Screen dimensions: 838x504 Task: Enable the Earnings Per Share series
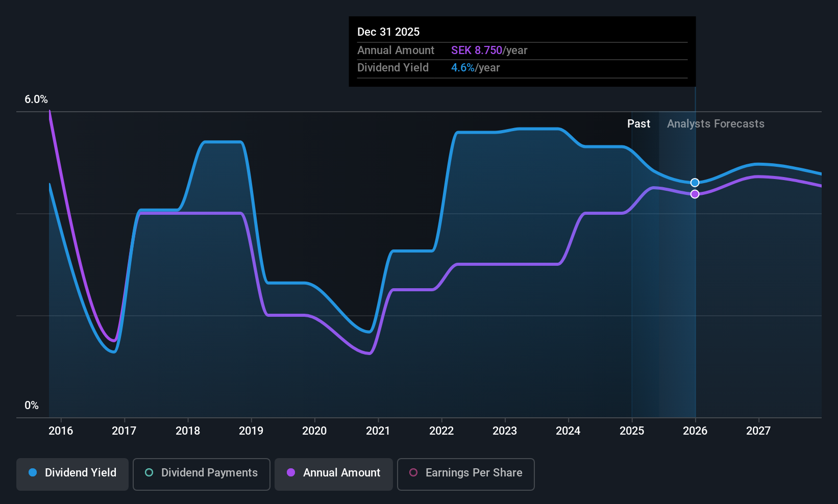466,474
